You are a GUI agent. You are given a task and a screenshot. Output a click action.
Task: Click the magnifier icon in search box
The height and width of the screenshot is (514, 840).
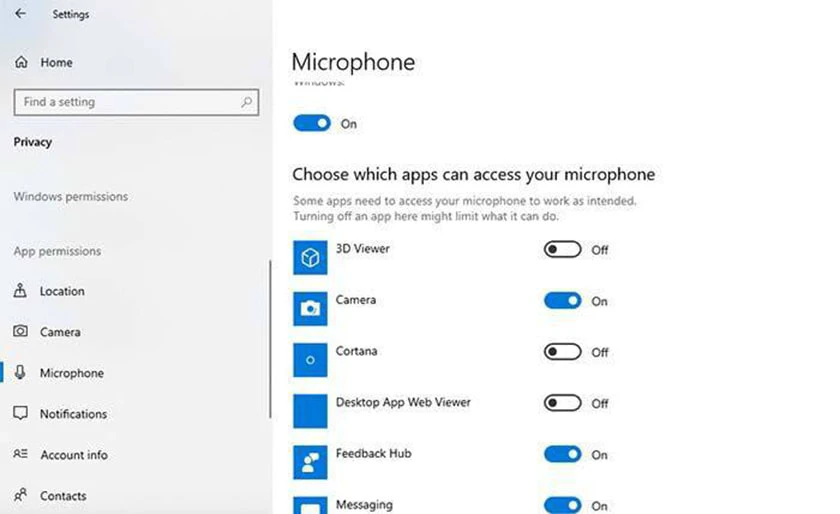[x=246, y=102]
